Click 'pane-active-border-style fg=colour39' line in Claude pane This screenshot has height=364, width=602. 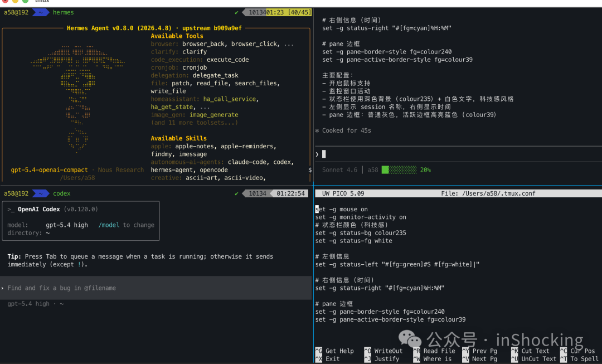(x=397, y=60)
